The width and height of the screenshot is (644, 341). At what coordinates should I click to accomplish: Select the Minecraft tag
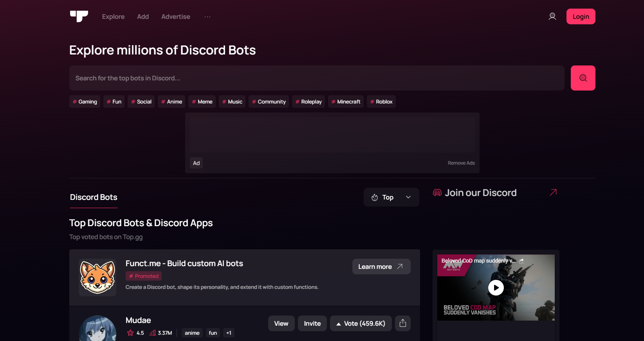[x=346, y=102]
